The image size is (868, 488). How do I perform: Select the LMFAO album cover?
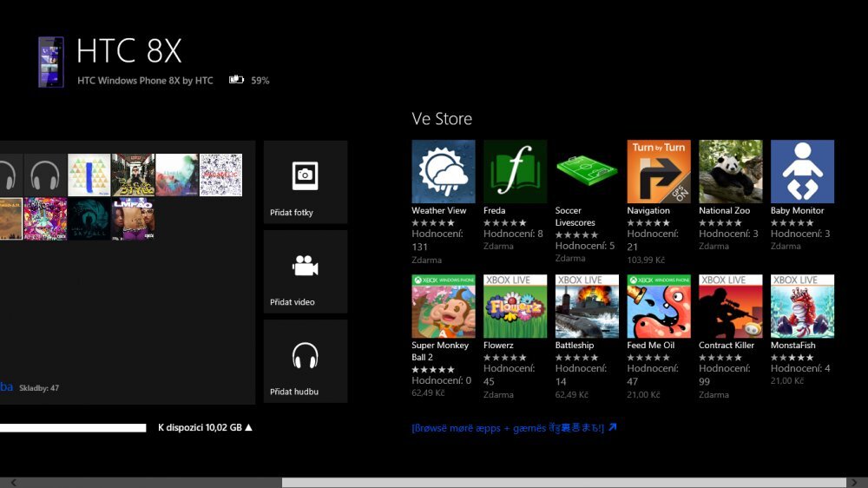[x=133, y=219]
